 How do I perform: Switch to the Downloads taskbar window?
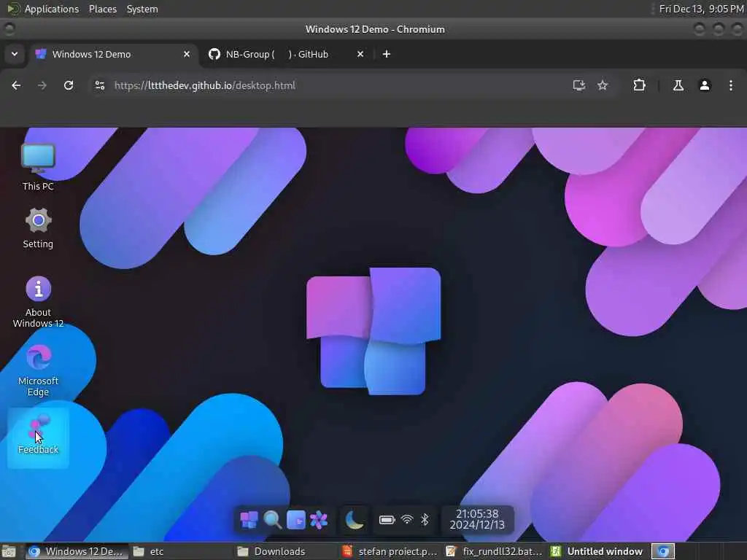tap(286, 551)
